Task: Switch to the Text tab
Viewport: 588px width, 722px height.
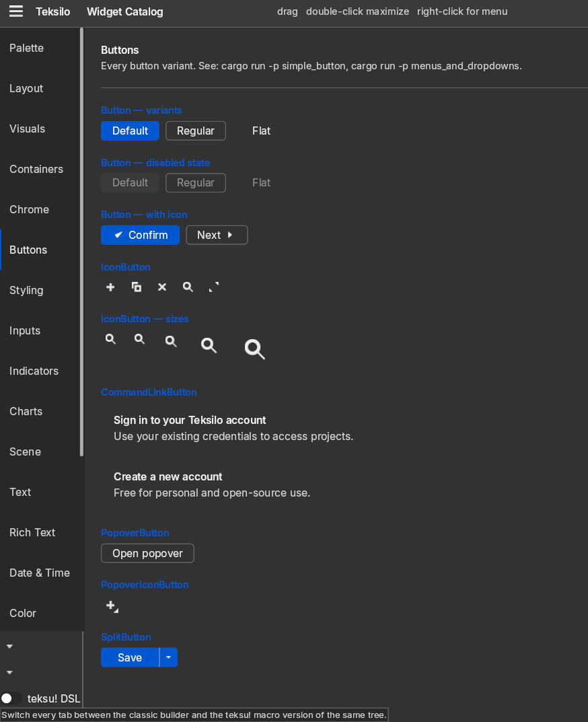Action: [40, 493]
